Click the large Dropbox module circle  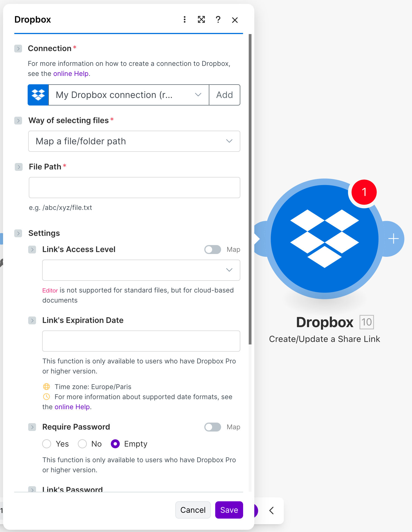pos(324,239)
